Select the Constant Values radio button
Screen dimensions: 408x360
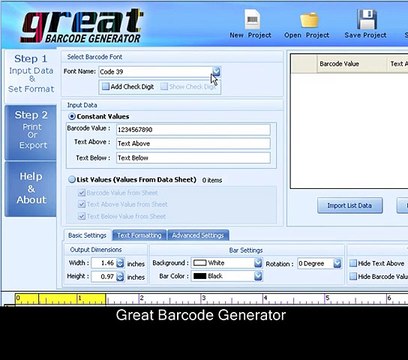72,117
